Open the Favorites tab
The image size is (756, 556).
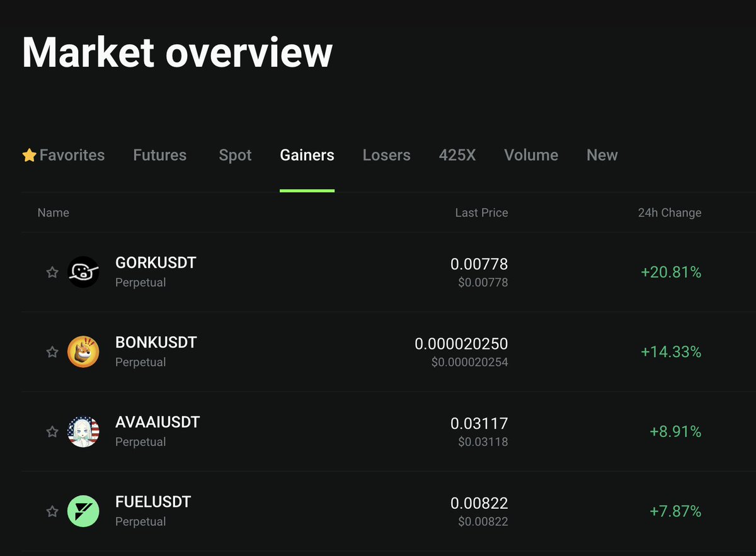click(x=64, y=155)
